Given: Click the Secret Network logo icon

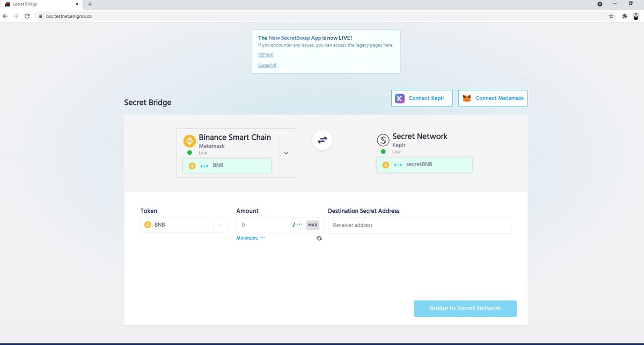Looking at the screenshot, I should tap(383, 140).
